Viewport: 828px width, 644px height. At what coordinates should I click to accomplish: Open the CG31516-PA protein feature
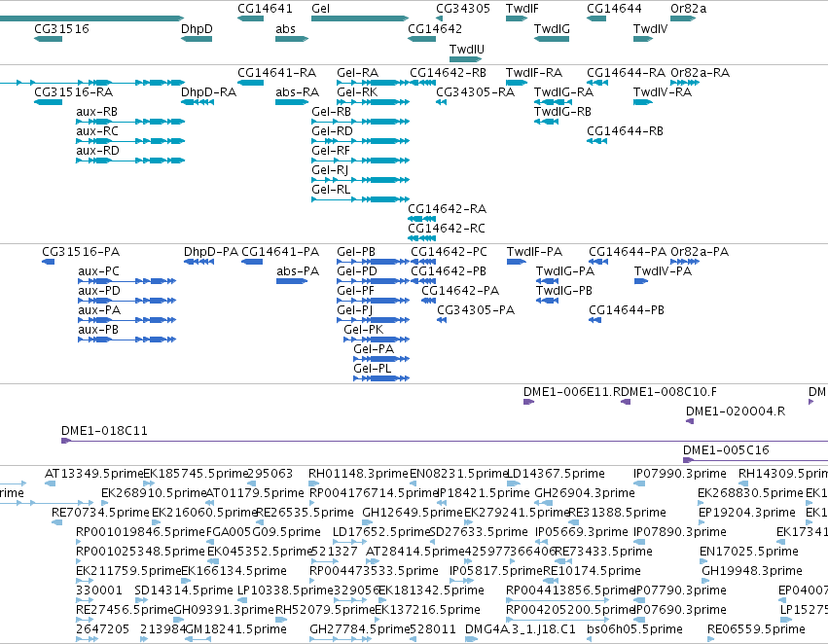point(48,262)
